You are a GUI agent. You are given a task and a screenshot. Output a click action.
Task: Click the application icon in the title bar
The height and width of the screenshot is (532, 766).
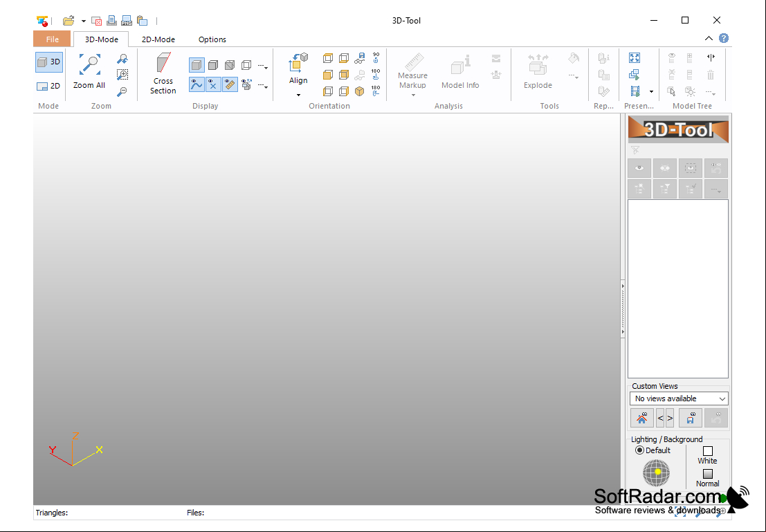pos(42,21)
